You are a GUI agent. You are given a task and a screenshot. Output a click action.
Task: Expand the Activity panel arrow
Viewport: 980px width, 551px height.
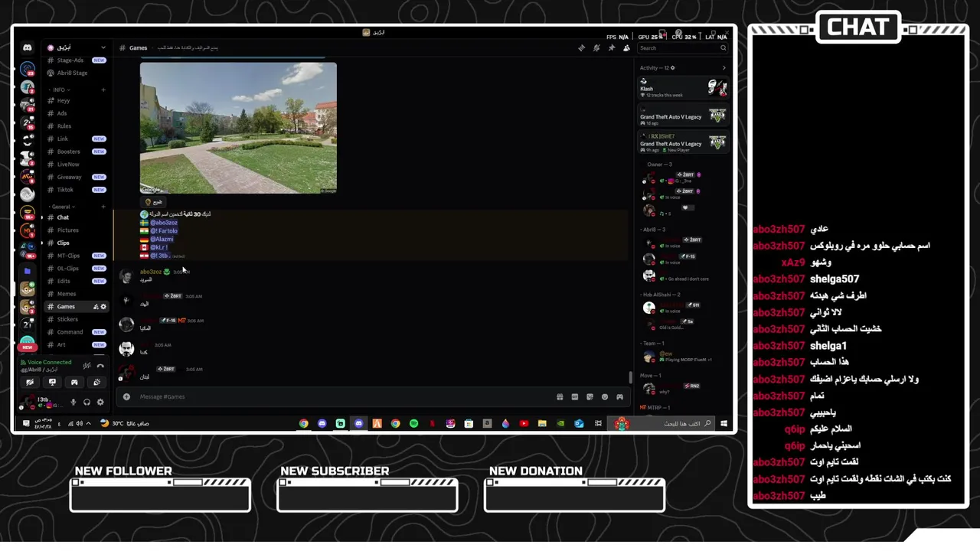tap(724, 68)
